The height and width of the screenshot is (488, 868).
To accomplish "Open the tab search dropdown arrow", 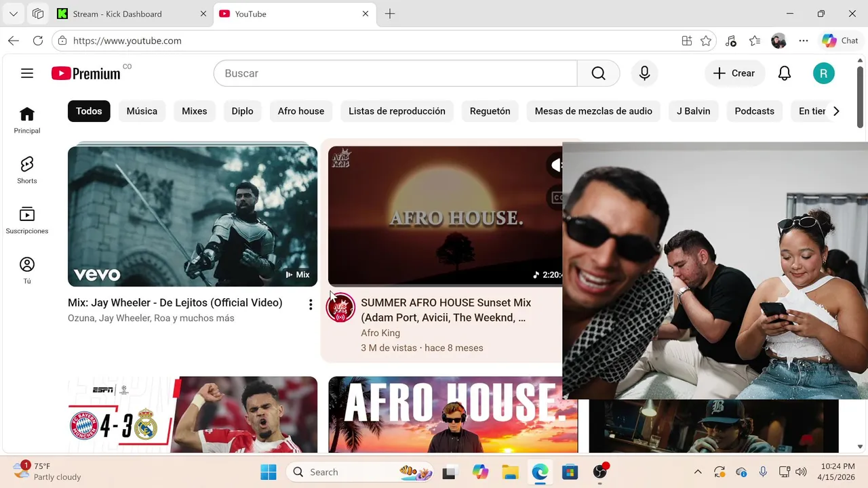I will [x=14, y=14].
